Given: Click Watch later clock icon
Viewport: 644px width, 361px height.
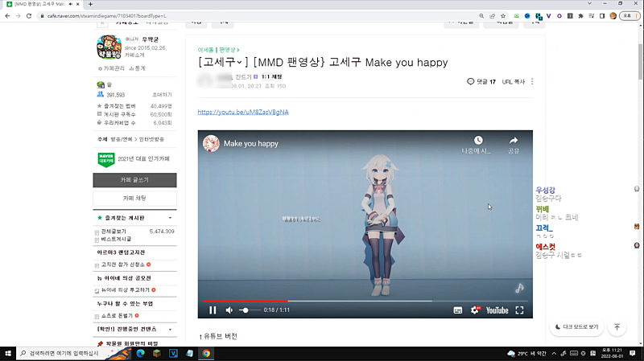Looking at the screenshot, I should pos(478,141).
